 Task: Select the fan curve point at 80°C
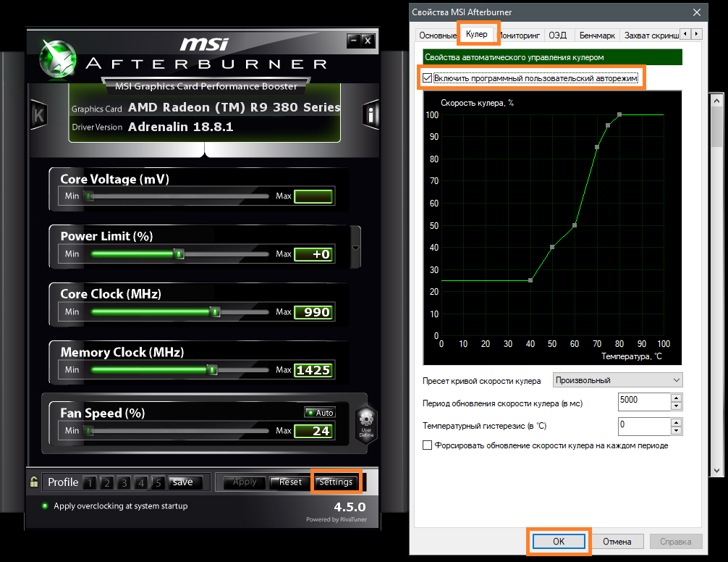tap(619, 114)
